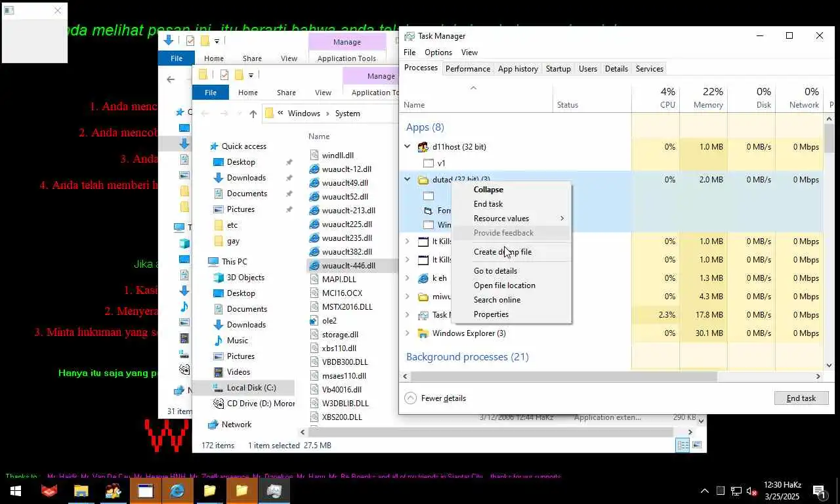Switch to the Startup tab
The height and width of the screenshot is (504, 840).
(558, 69)
